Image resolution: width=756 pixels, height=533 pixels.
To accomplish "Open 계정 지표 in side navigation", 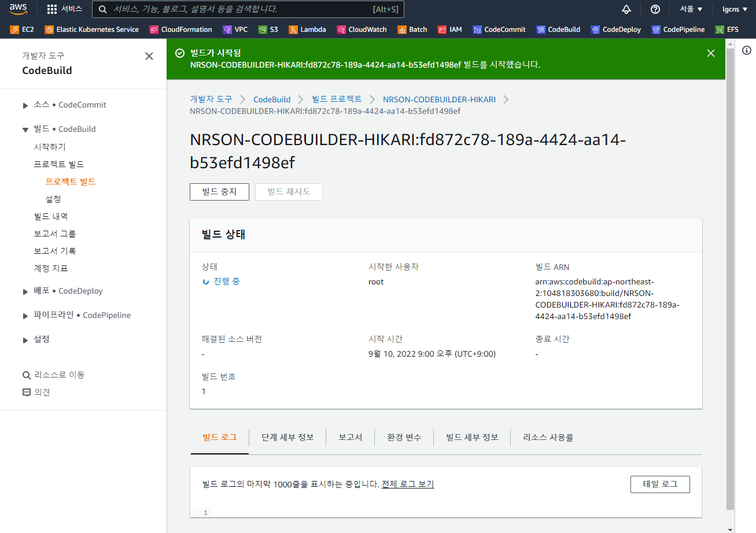I will pos(51,268).
